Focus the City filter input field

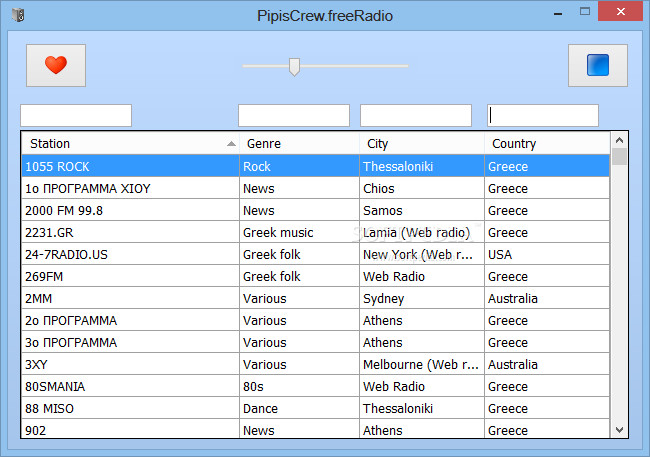[x=416, y=115]
